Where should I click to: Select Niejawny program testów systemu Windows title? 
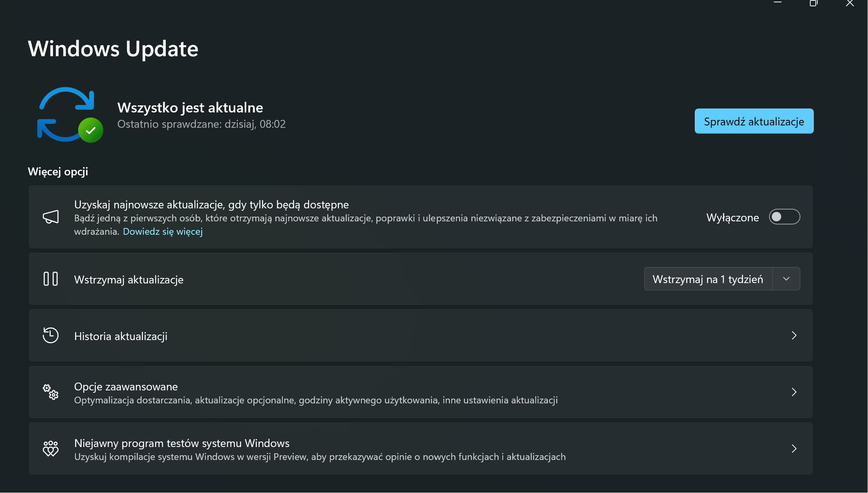(182, 443)
